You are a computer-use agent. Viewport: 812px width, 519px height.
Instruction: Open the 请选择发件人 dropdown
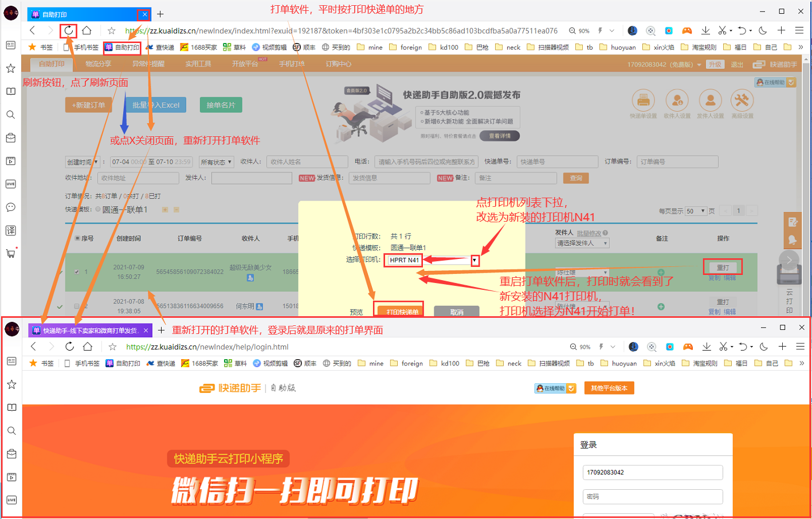click(x=582, y=243)
